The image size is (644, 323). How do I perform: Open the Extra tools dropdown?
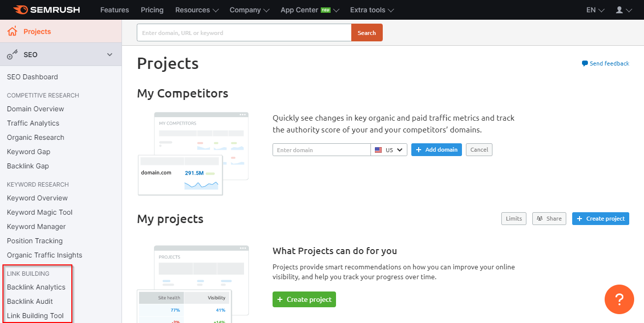(x=372, y=10)
